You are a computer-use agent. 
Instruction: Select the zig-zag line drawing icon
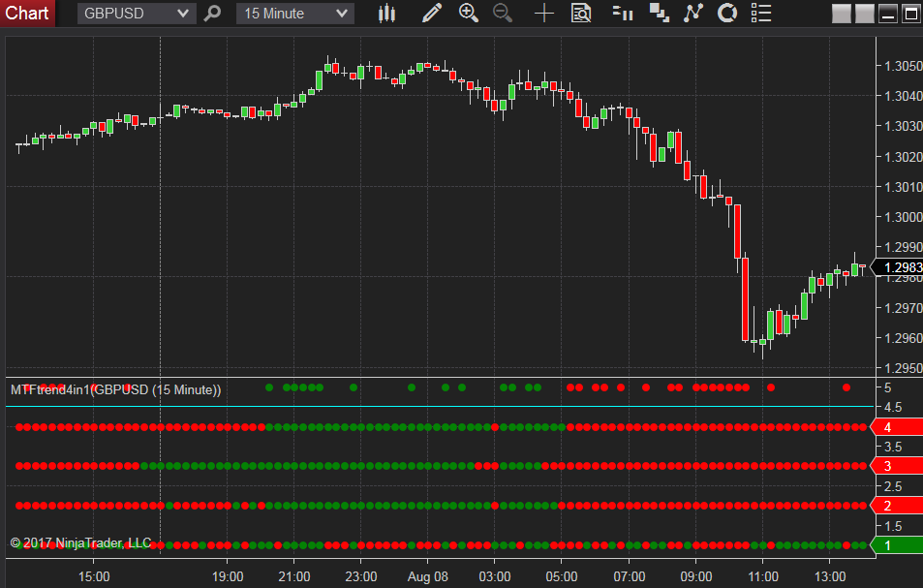point(692,14)
